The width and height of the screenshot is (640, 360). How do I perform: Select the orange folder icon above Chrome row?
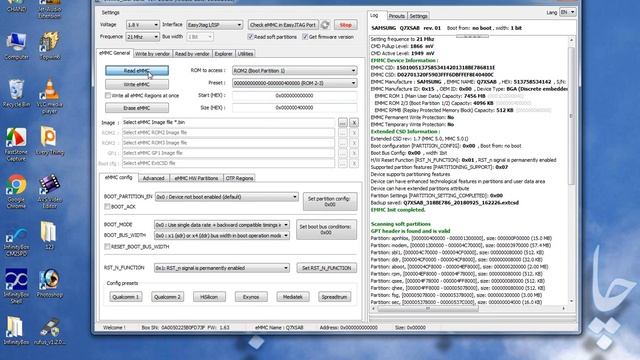pyautogui.click(x=49, y=141)
